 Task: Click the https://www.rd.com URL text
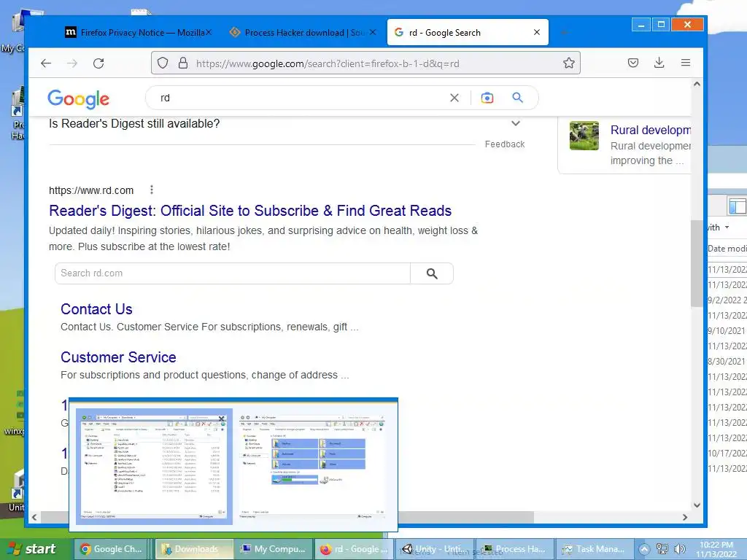click(91, 190)
